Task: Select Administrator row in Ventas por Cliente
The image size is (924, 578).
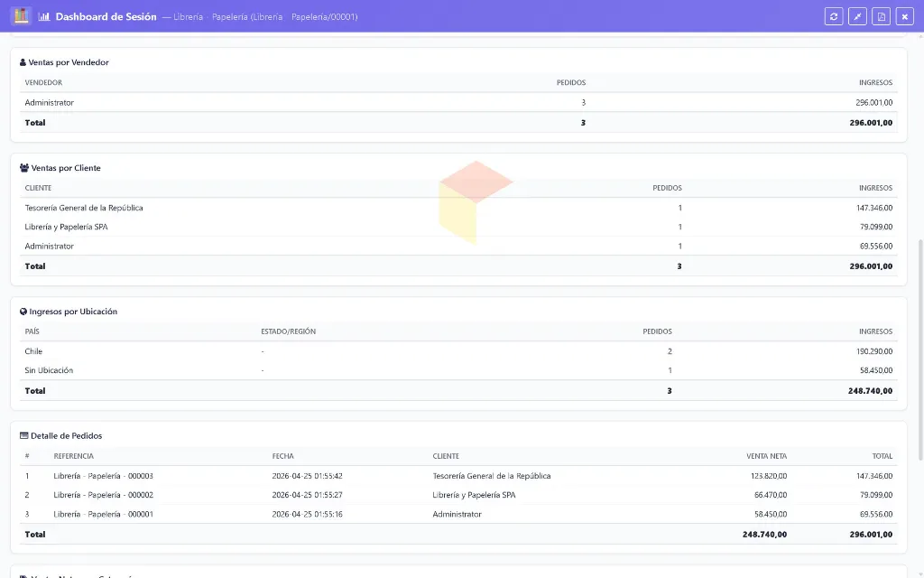Action: coord(458,246)
